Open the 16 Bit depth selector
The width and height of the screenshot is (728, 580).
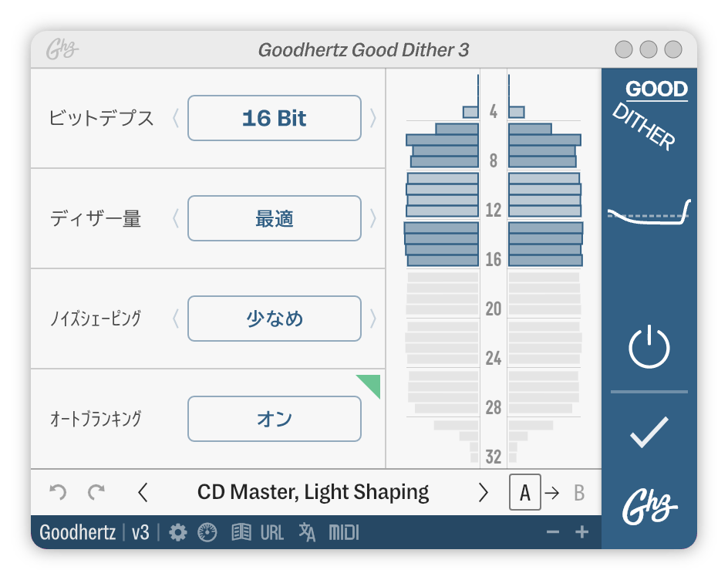click(x=275, y=118)
